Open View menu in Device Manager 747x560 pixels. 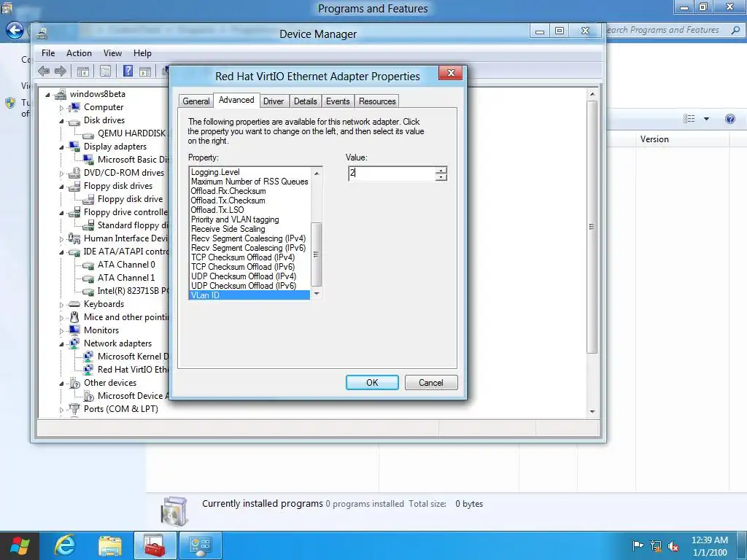coord(112,53)
